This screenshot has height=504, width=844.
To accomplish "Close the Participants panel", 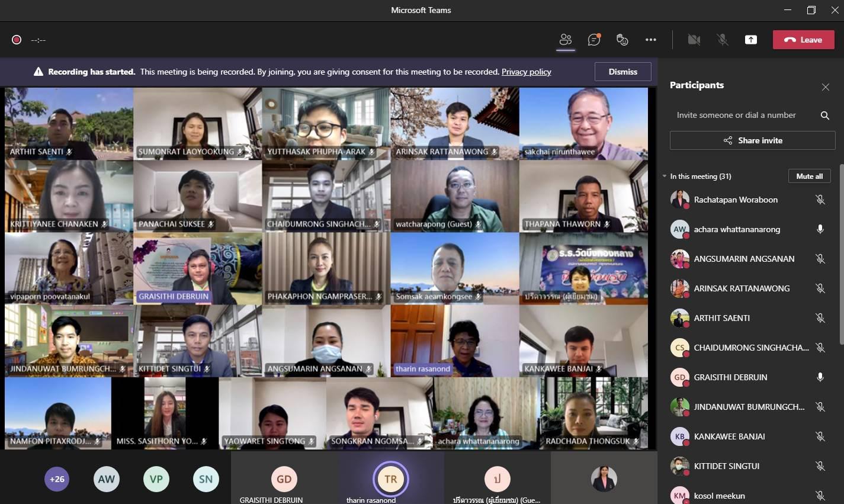I will tap(825, 87).
